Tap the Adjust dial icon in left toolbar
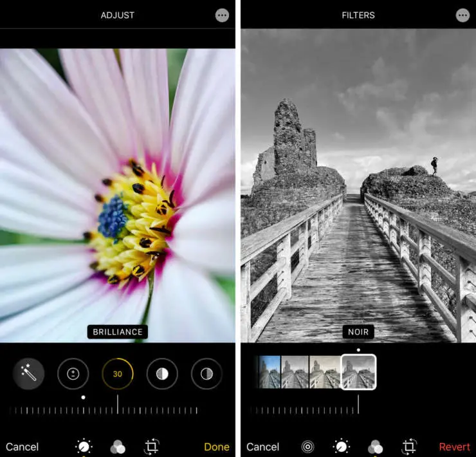The image size is (476, 457). click(x=84, y=447)
